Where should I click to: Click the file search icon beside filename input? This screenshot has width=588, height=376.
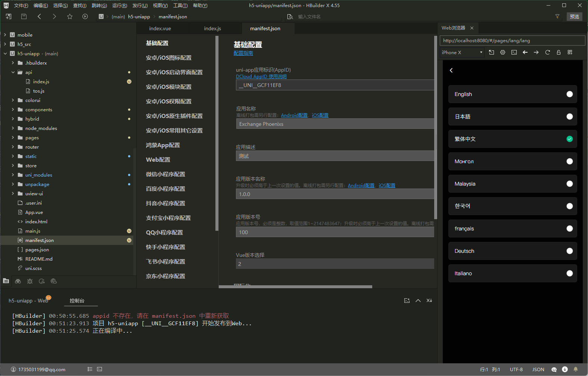coord(290,16)
